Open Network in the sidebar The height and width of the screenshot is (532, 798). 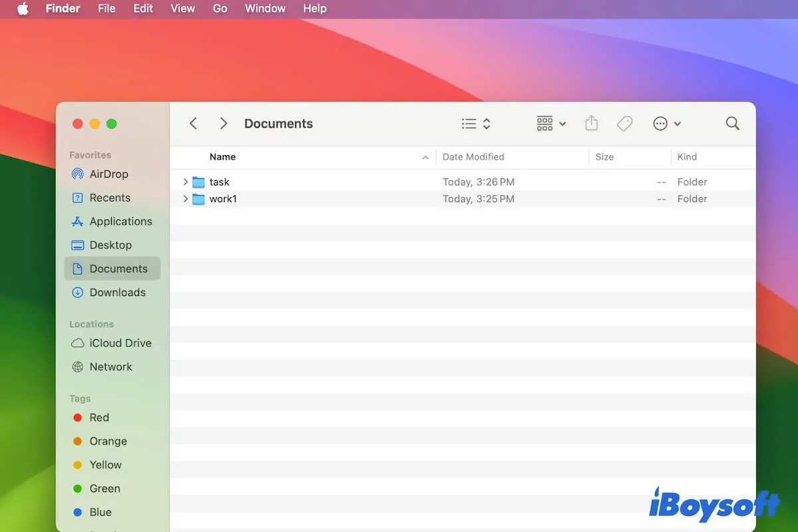pos(112,367)
